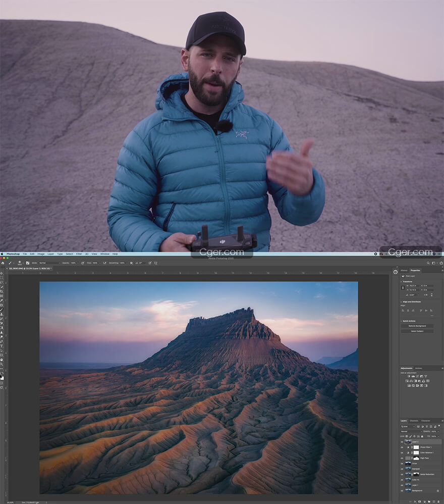Open the Filter menu

click(79, 254)
